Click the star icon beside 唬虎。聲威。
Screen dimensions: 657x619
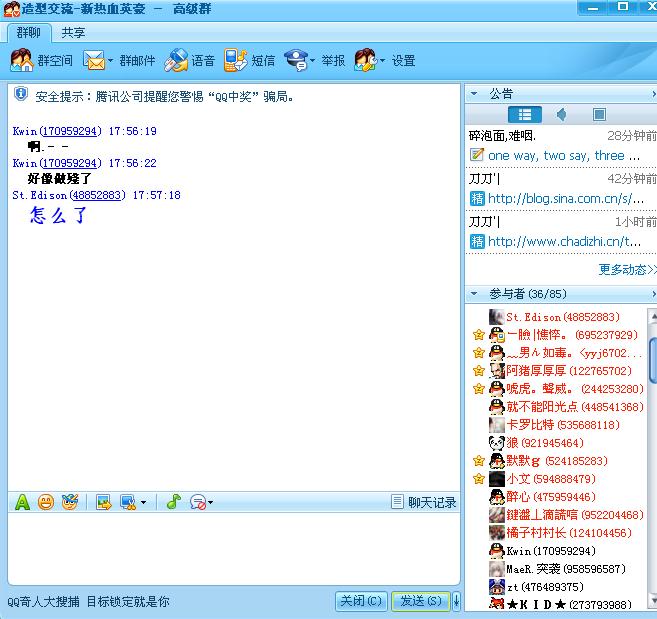pyautogui.click(x=479, y=389)
